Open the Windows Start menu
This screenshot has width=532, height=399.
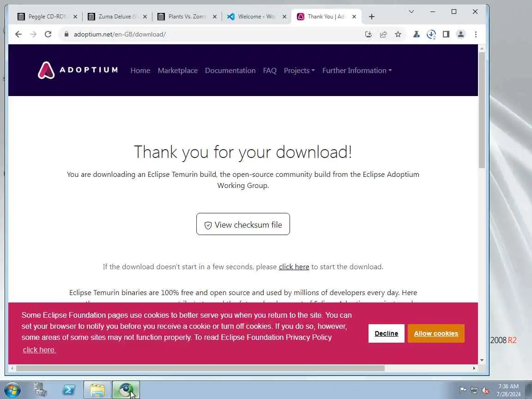point(12,390)
